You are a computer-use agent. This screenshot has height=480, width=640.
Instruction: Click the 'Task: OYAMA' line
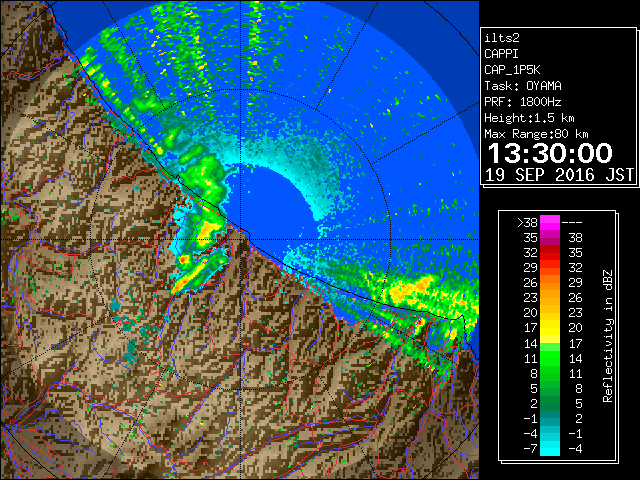[523, 86]
